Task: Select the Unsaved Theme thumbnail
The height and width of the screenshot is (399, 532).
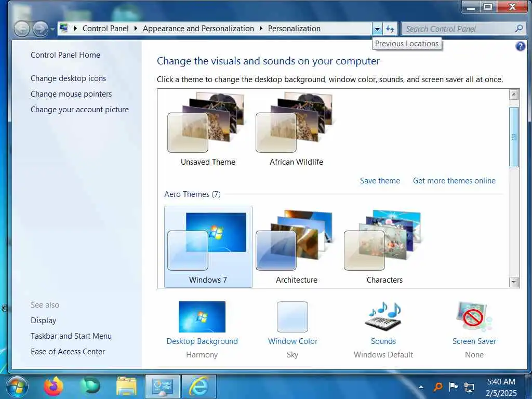Action: 208,129
